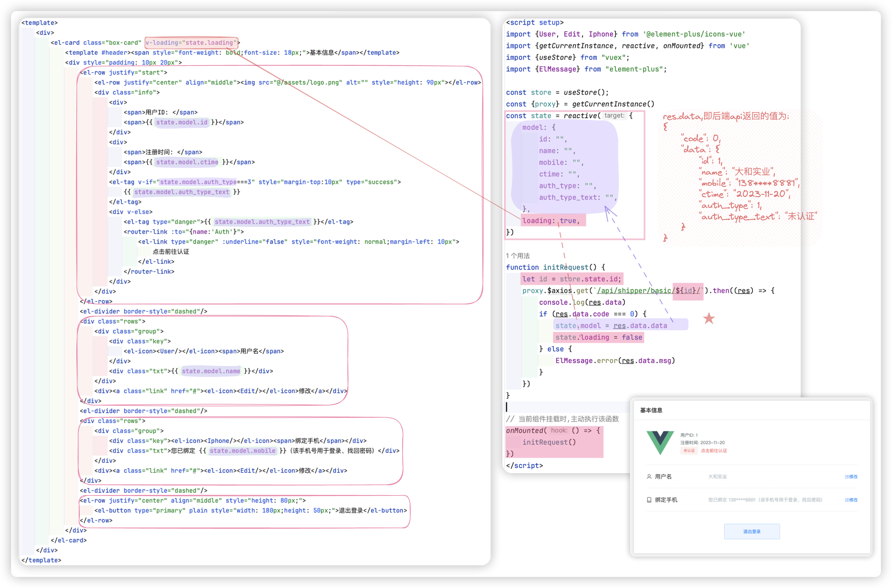This screenshot has width=892, height=588.
Task: Click the 修改 link for 绑定手机
Action: click(853, 500)
